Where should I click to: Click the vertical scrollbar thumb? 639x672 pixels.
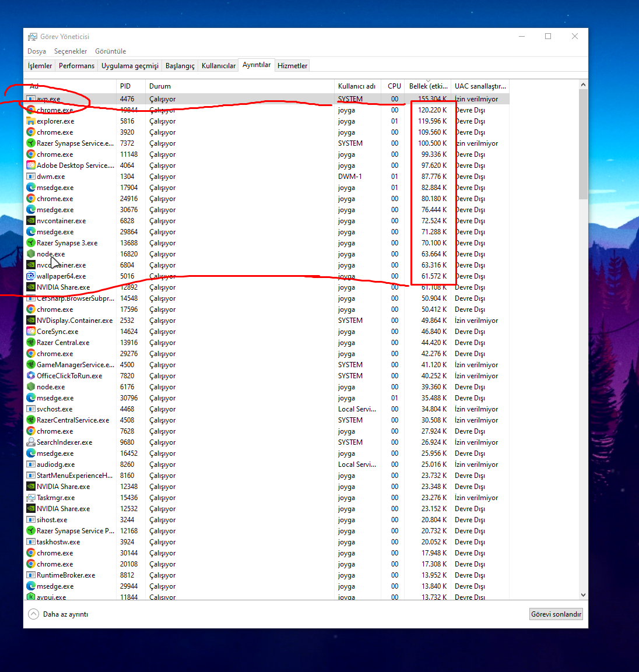coord(583,145)
